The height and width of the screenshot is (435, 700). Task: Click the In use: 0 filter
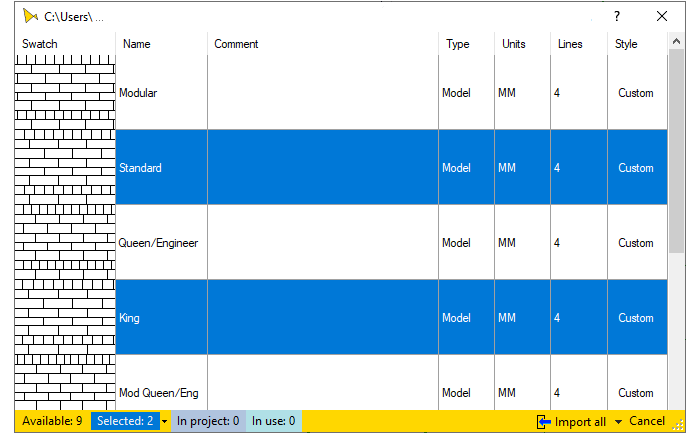pos(274,421)
